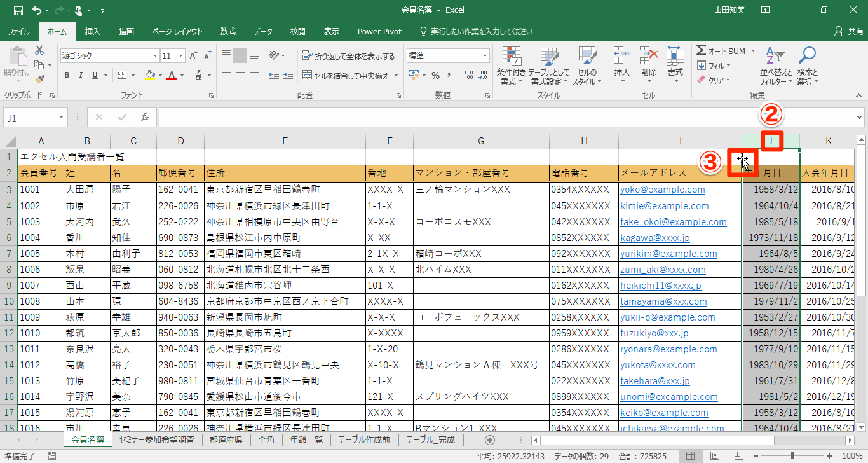The width and height of the screenshot is (868, 463).
Task: Open the number format dropdown (標準)
Action: (484, 56)
